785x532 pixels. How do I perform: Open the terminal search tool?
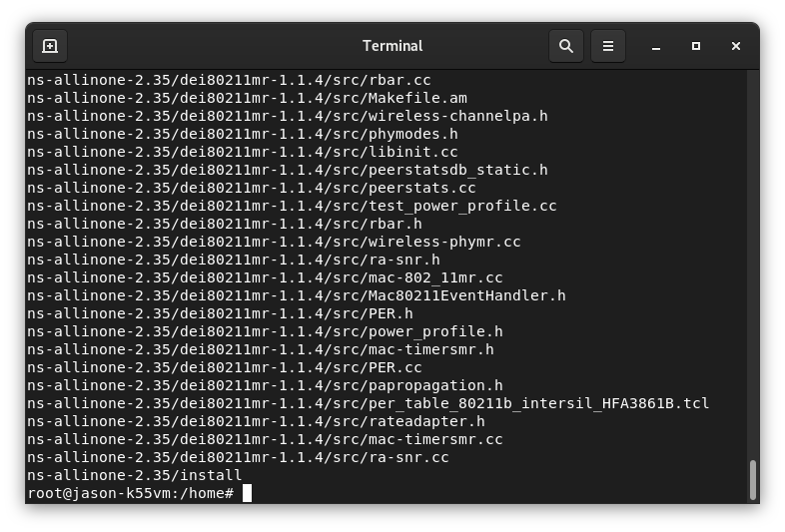click(565, 46)
